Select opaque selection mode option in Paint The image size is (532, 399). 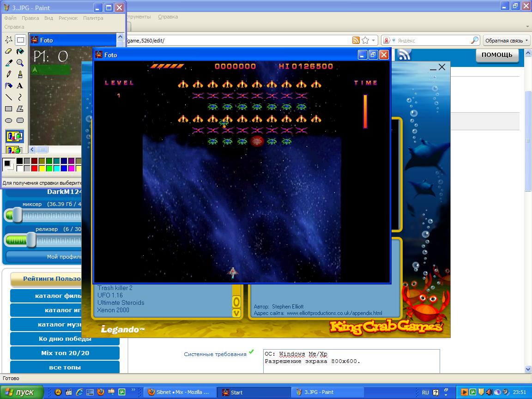click(x=14, y=136)
